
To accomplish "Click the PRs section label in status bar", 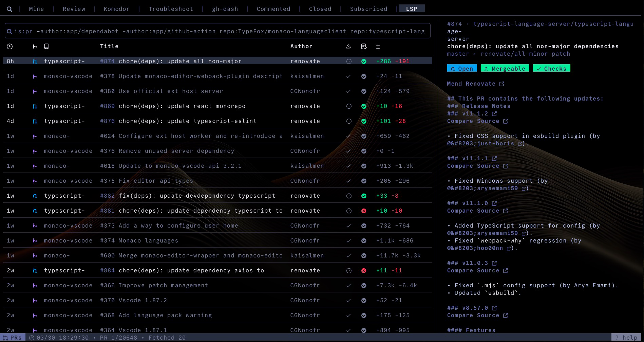I will pyautogui.click(x=12, y=338).
